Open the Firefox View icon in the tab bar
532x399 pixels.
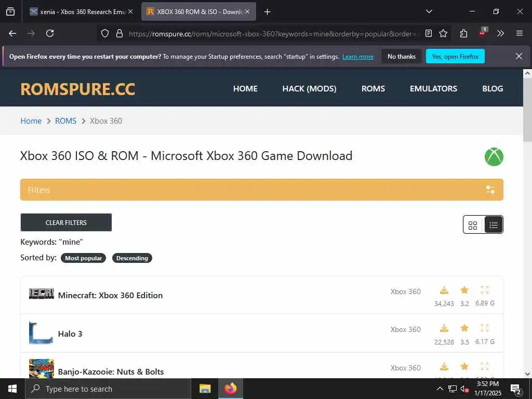[x=10, y=11]
